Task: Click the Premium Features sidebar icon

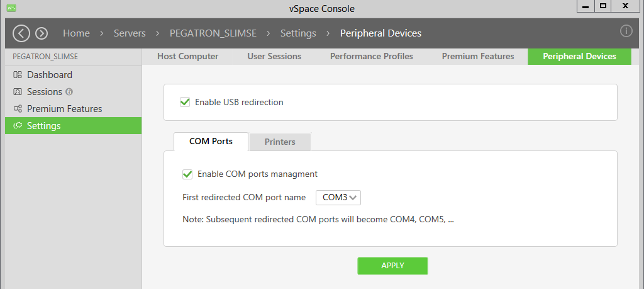Action: [18, 109]
